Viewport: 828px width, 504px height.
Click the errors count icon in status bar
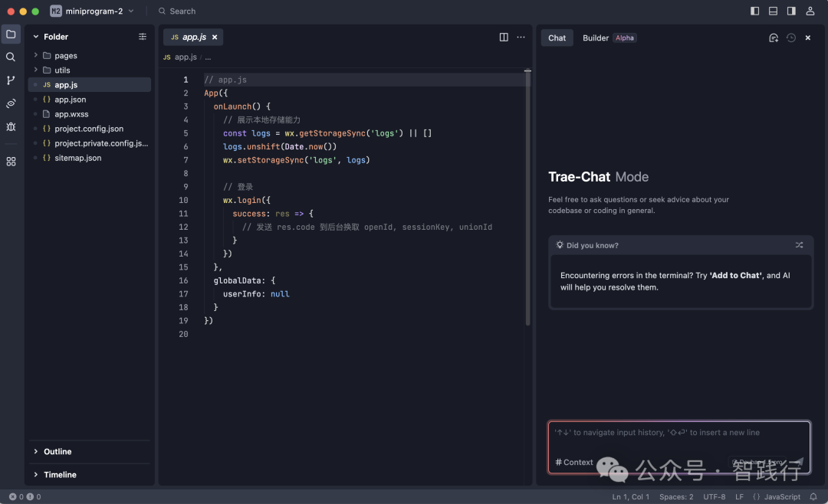(x=13, y=496)
